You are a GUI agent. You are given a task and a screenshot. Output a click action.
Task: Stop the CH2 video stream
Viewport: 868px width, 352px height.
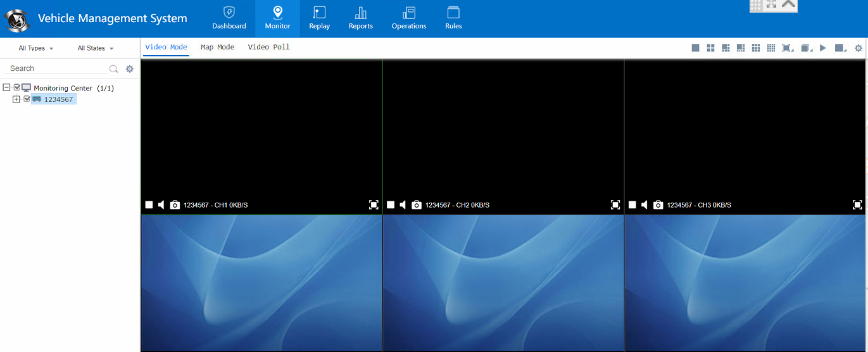point(391,205)
